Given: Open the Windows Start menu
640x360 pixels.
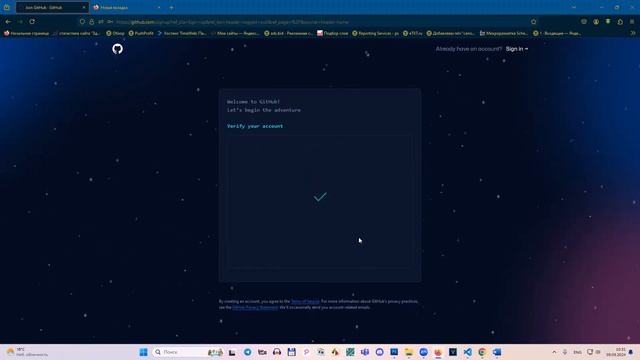Looking at the screenshot, I should pos(143,352).
